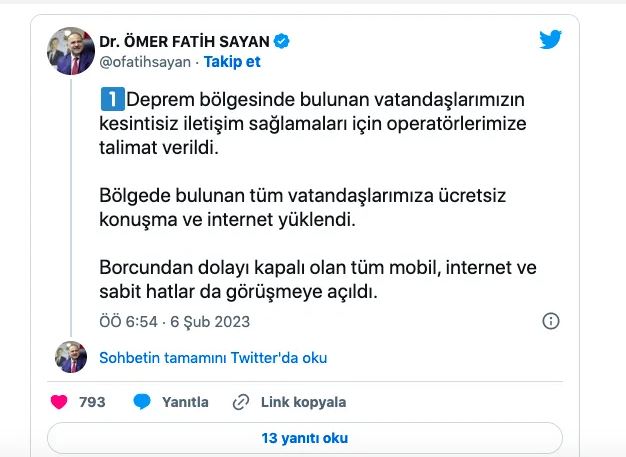This screenshot has width=626, height=457.
Task: Click the 793 like count
Action: coord(92,402)
